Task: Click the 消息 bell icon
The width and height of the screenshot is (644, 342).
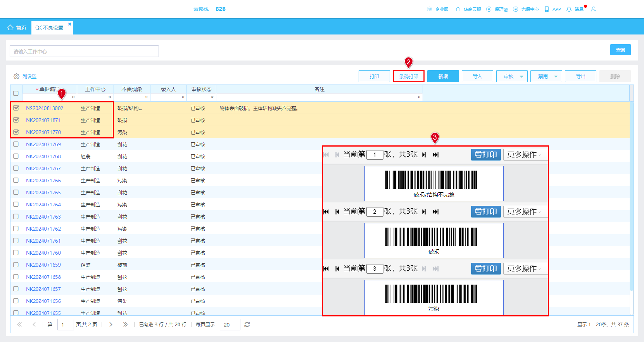Action: click(x=569, y=9)
